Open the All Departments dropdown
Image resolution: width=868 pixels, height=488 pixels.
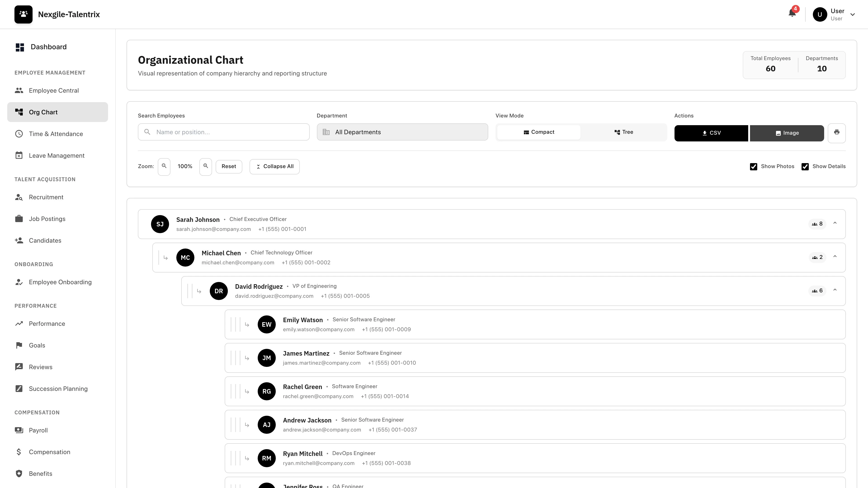(402, 132)
